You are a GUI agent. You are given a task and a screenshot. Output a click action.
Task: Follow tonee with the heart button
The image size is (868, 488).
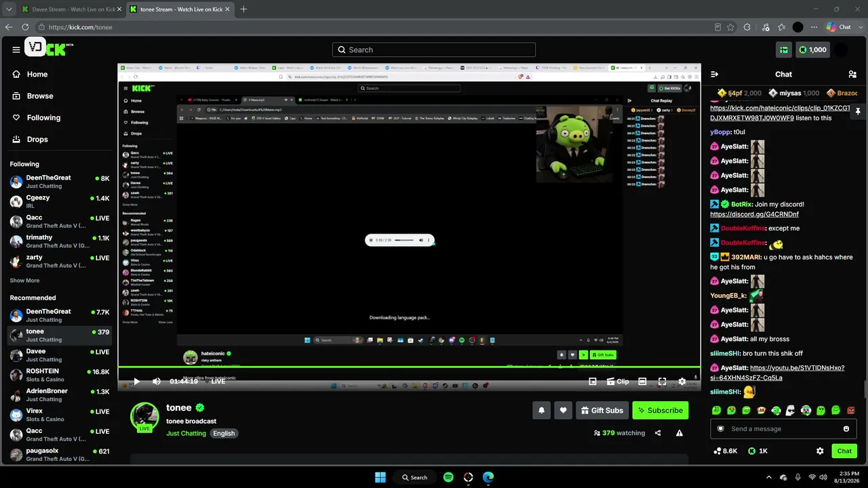point(563,410)
